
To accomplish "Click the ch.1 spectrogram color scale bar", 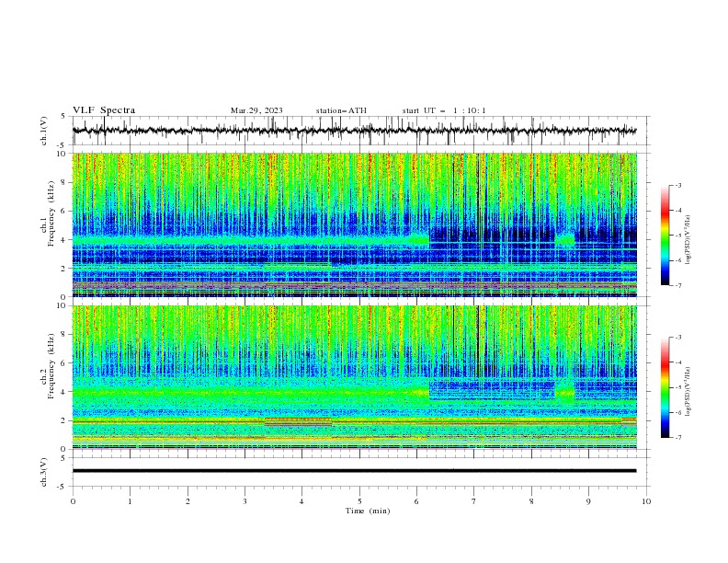I will point(665,236).
